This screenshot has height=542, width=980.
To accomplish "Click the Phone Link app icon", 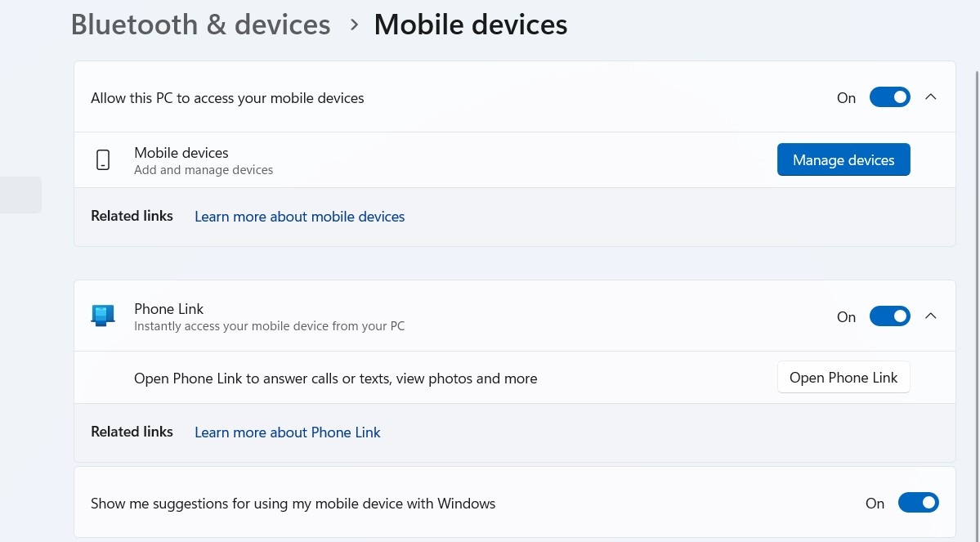I will click(x=103, y=316).
